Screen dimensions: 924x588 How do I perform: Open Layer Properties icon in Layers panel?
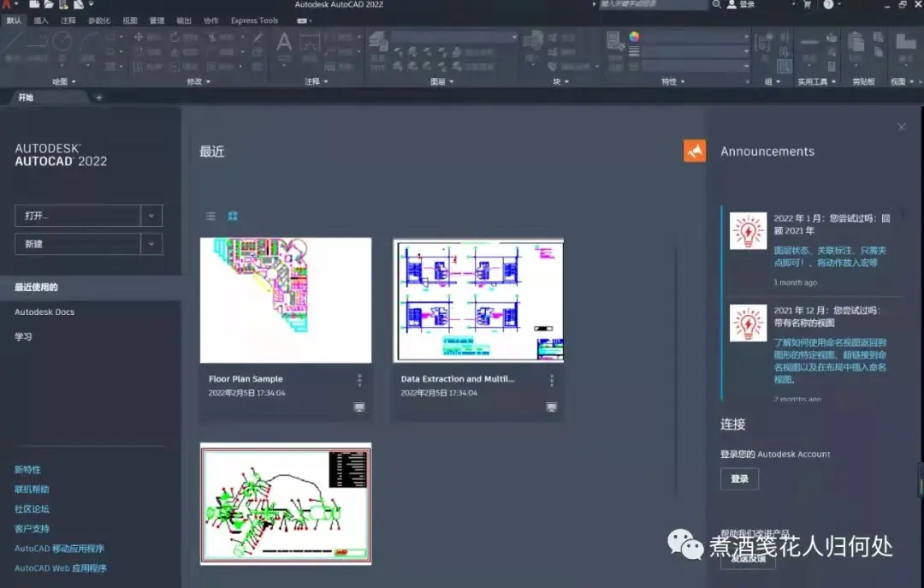pos(378,43)
